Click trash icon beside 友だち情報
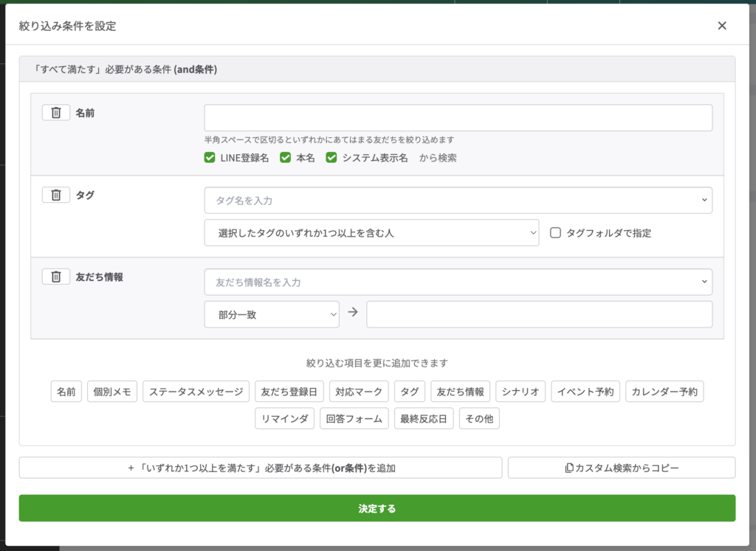The height and width of the screenshot is (551, 756). click(x=56, y=277)
